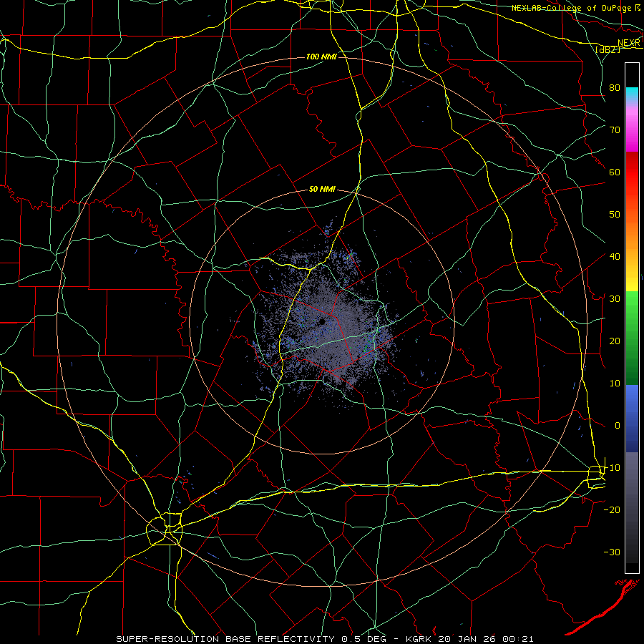Click the yellow band of the color bar
Screen dimensions: 644x644
(x=632, y=281)
